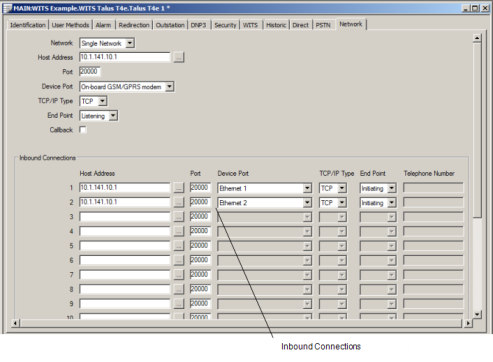The image size is (493, 362).
Task: Click browse button for inbound row 8
Action: 179,289
